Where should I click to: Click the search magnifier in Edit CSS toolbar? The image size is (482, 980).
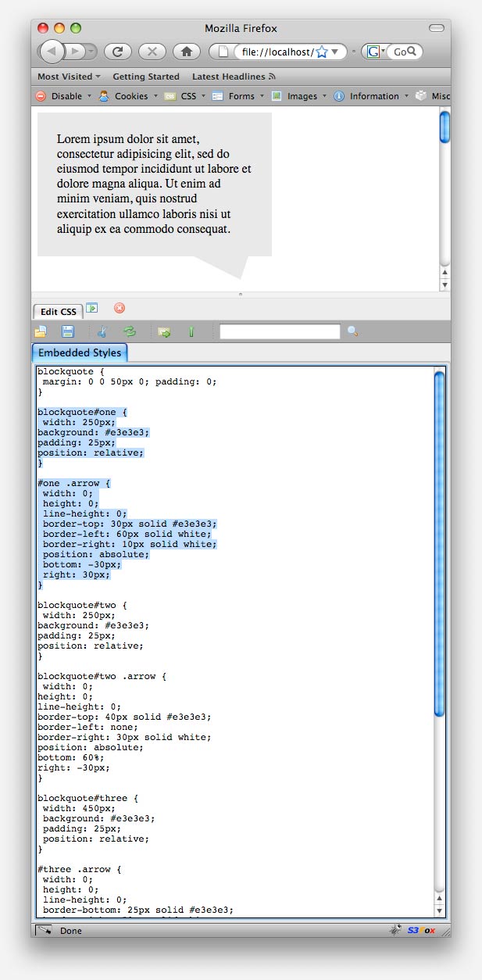click(x=352, y=332)
